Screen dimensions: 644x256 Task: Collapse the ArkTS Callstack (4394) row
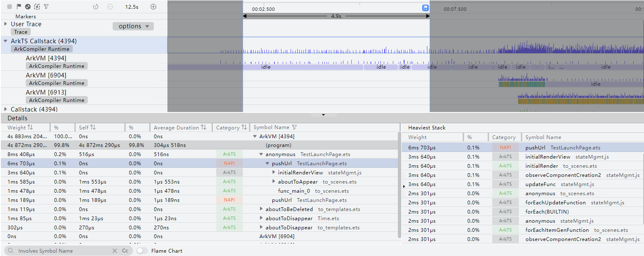point(5,41)
